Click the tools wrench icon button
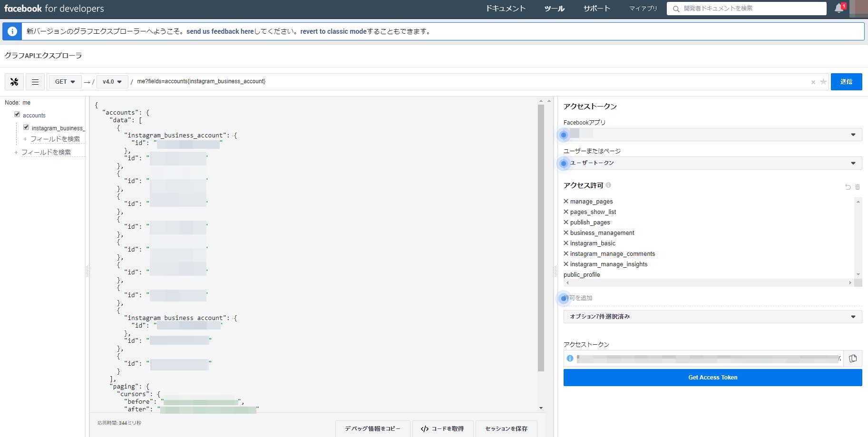 (x=14, y=82)
